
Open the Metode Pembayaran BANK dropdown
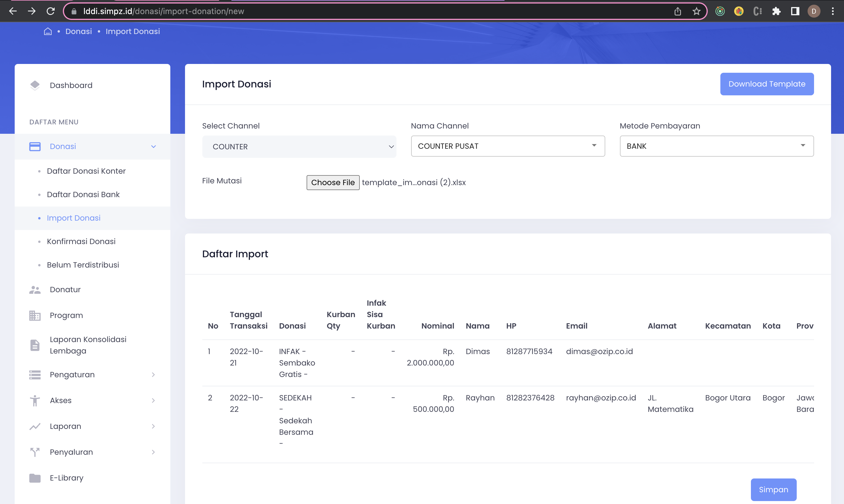716,146
